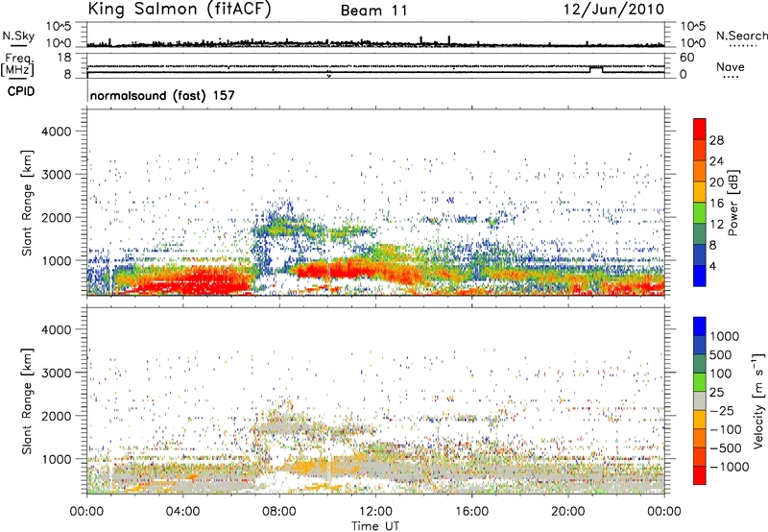Click the '28' value on Power colorbar
The width and height of the screenshot is (768, 532).
point(716,140)
